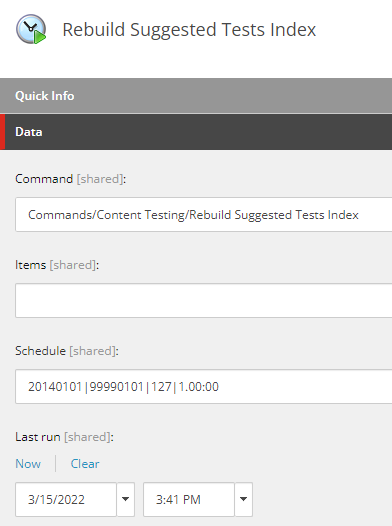The image size is (392, 526).
Task: Click the scheduled task clock icon
Action: (31, 29)
